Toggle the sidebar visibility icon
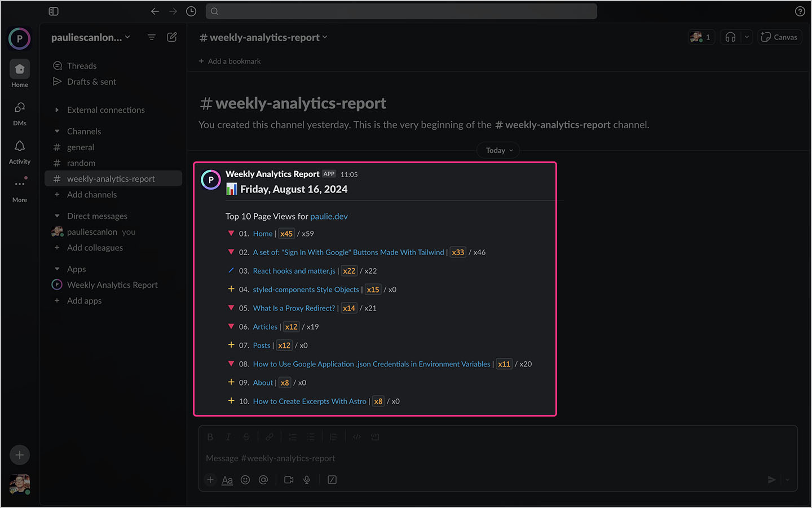Screen dimensions: 812x508 tap(53, 11)
